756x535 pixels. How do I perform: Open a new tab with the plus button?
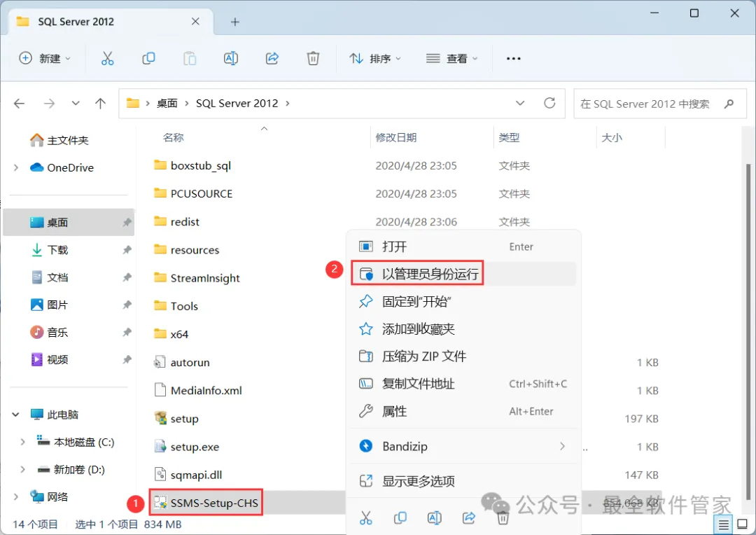(234, 22)
